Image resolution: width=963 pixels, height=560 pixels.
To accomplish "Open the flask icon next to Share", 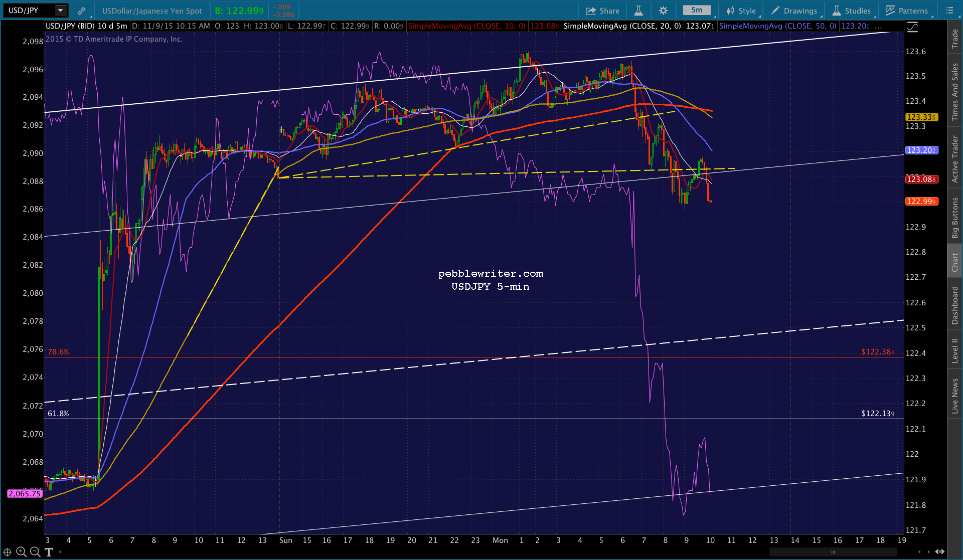I will coord(638,11).
